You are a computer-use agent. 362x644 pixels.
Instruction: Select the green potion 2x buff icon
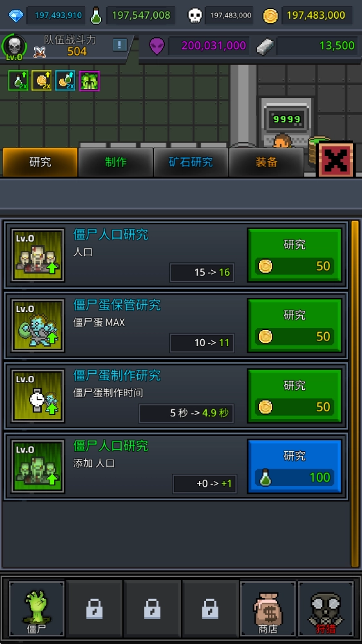pyautogui.click(x=19, y=81)
